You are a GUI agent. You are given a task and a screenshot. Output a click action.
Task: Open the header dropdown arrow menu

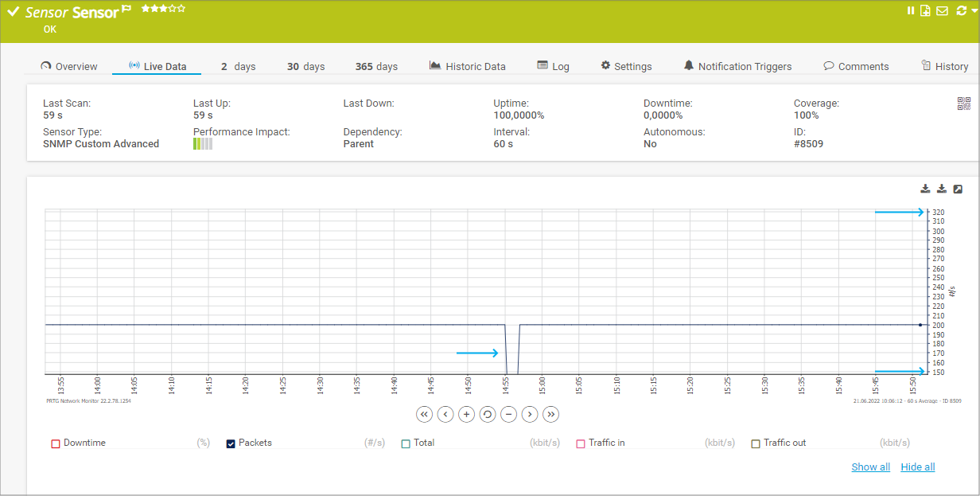click(x=974, y=10)
